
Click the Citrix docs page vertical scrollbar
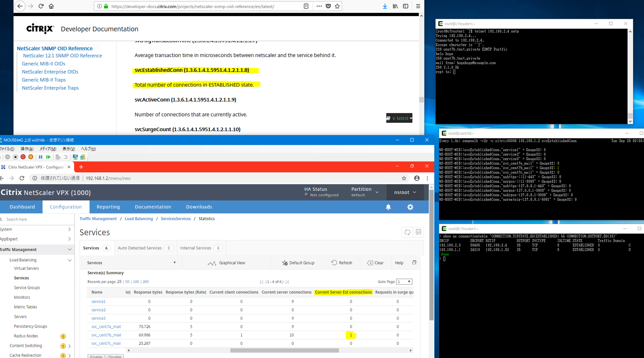[421, 100]
